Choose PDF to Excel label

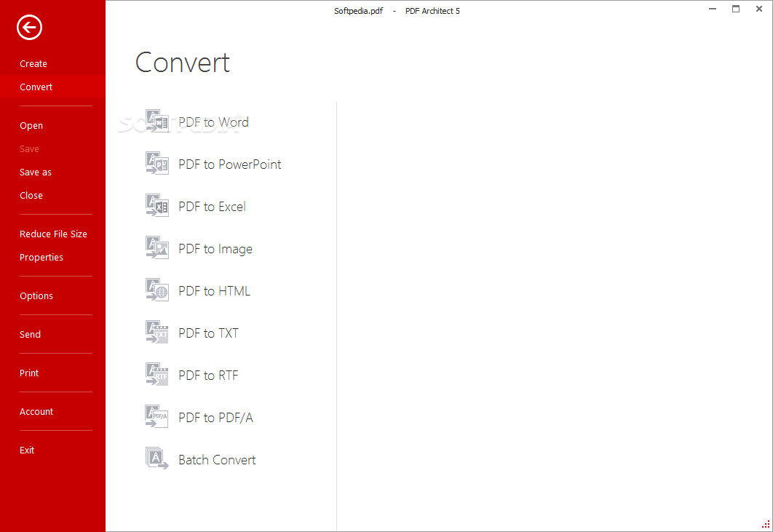212,207
